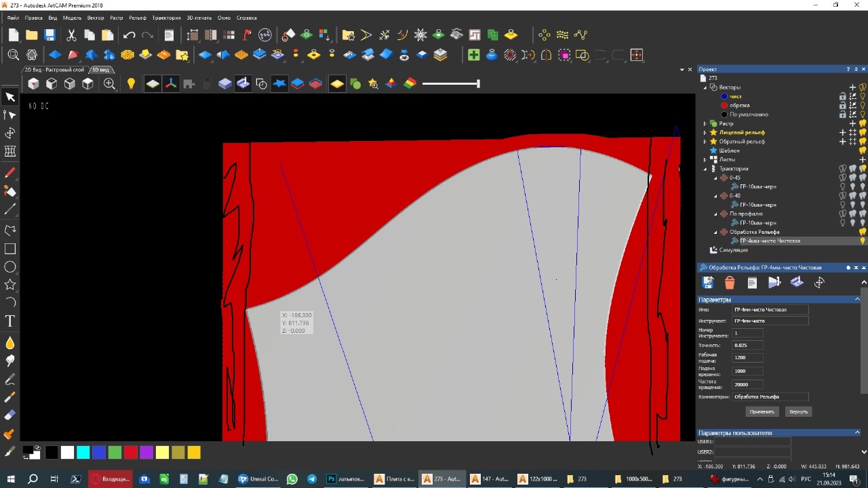Click the Save toolpath icon in toolpath panel
868x488 pixels.
707,283
